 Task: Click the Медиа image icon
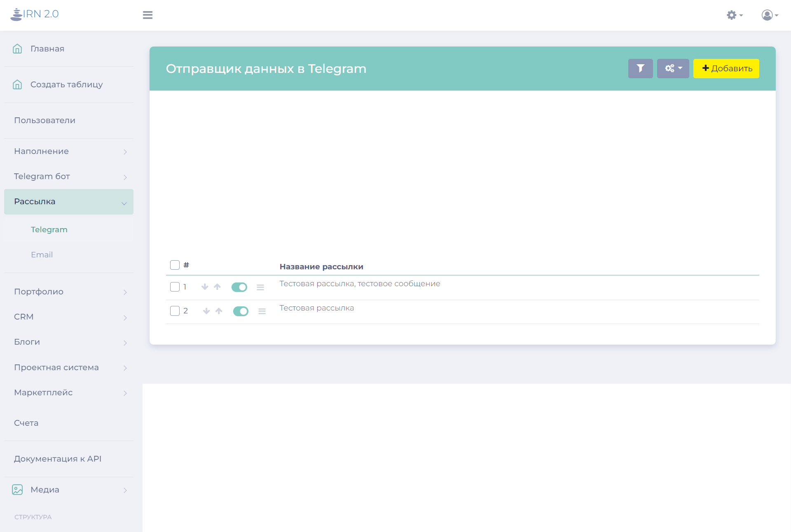click(x=17, y=490)
